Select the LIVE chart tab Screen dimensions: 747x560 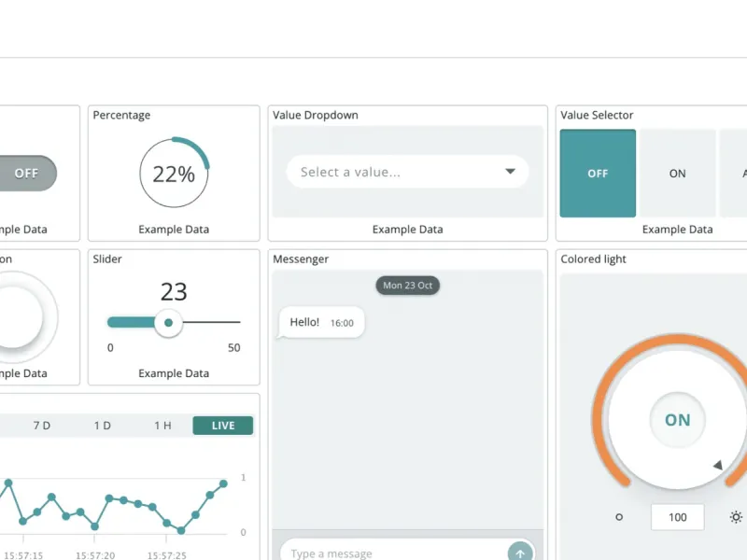(223, 426)
